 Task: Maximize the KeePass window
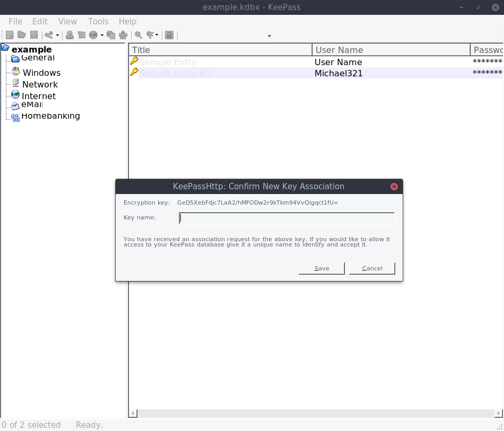(x=479, y=7)
